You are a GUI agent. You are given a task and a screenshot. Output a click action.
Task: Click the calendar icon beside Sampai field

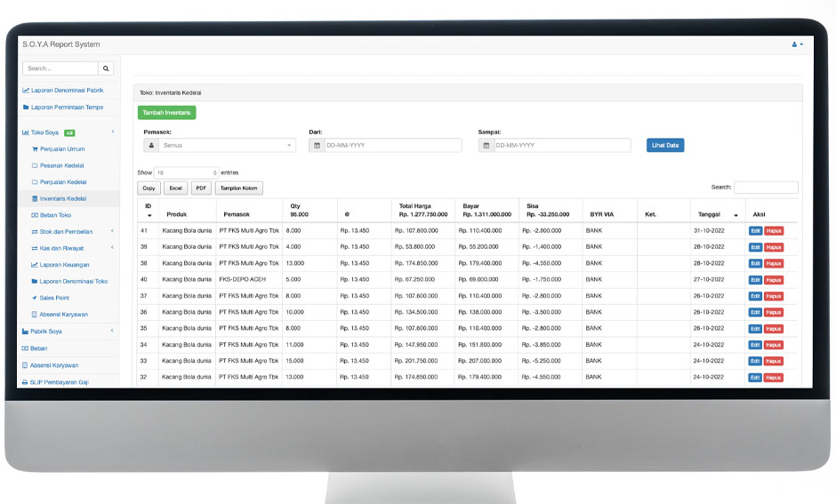[486, 146]
